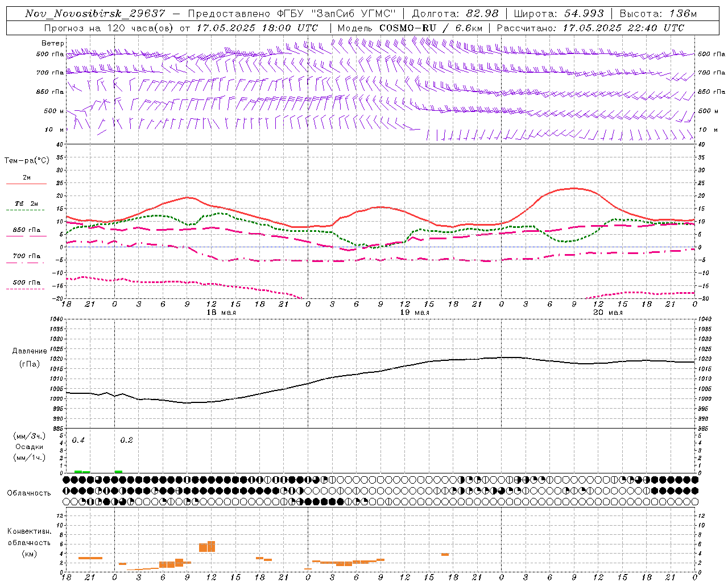Click the "Давление" pressure panel label
Viewport: 728px width, 582px height.
pyautogui.click(x=30, y=351)
